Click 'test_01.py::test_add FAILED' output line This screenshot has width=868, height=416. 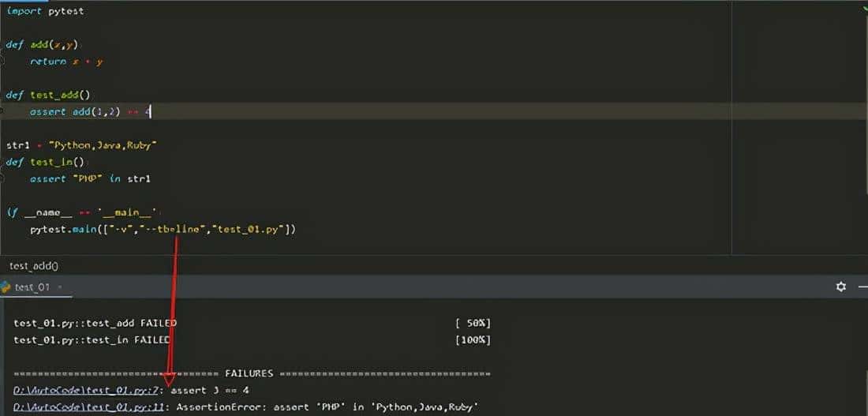pyautogui.click(x=95, y=323)
